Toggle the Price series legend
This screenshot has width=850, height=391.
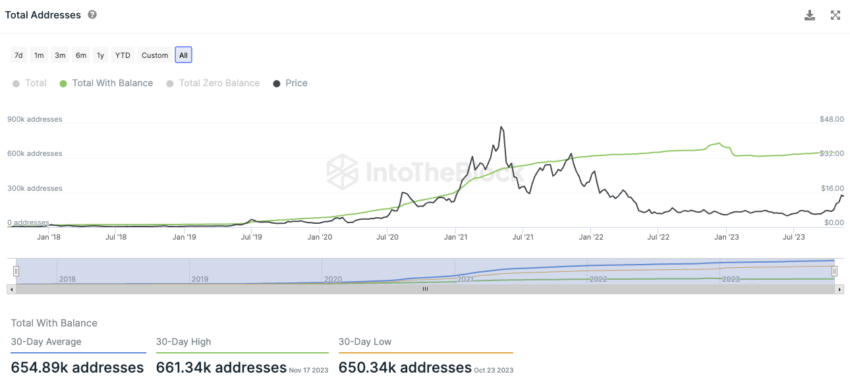coord(291,84)
